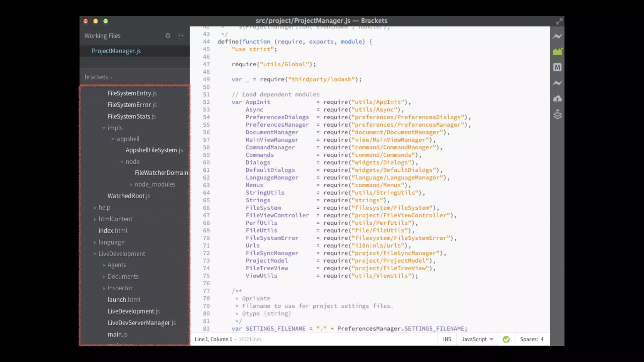644x362 pixels.
Task: Open AppshellFileSystem.js file
Action: [x=154, y=150]
